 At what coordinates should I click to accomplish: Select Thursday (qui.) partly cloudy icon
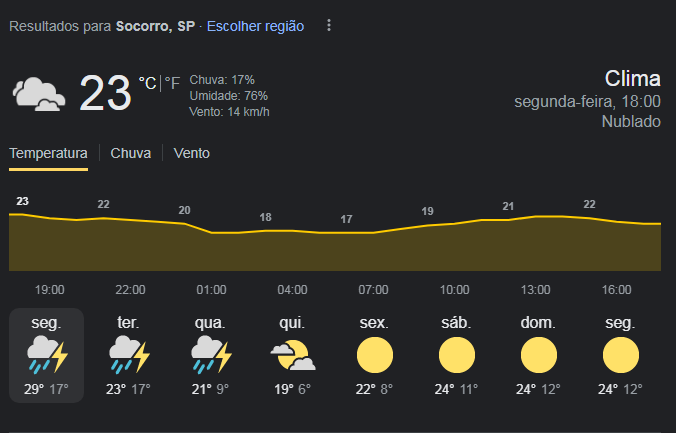(293, 355)
